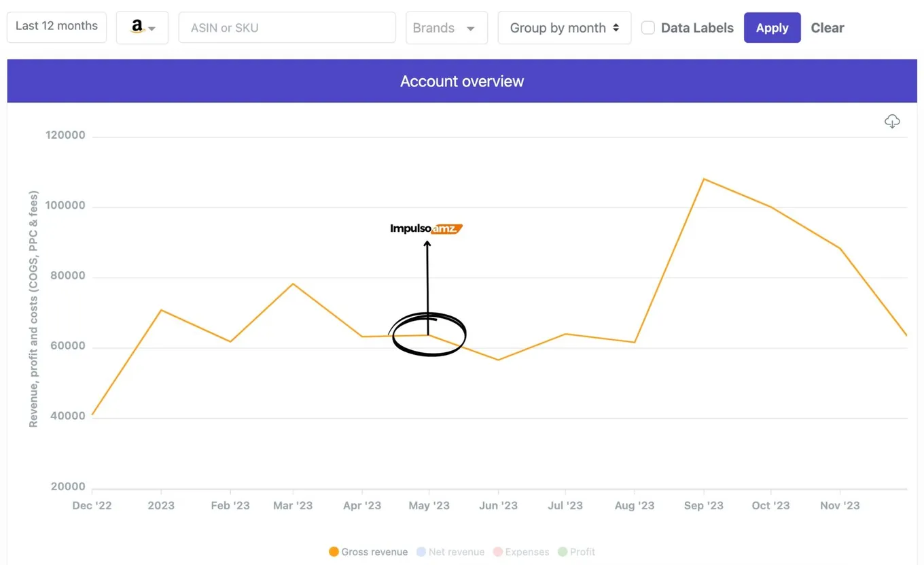The image size is (924, 565).
Task: Click the Nov '23 axis label
Action: [840, 506]
